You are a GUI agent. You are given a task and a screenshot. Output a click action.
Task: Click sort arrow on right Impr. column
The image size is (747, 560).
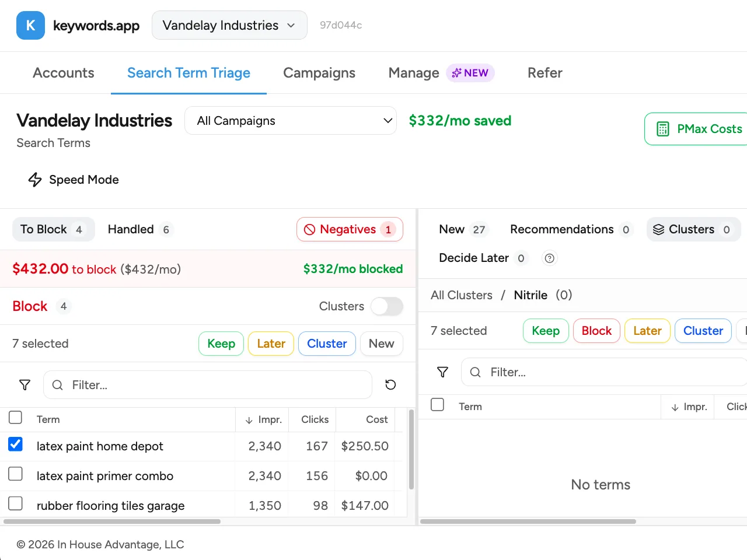tap(675, 407)
